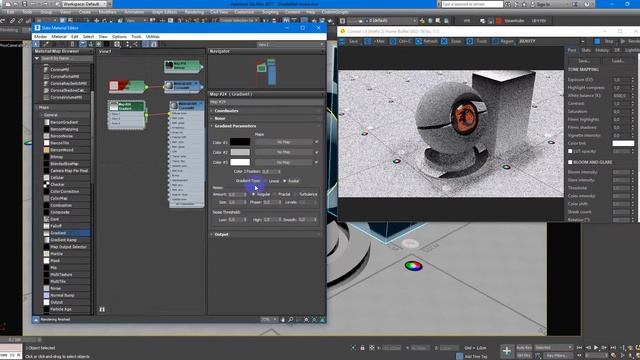Expand the Coordinates rollout
The width and height of the screenshot is (640, 360).
(264, 111)
